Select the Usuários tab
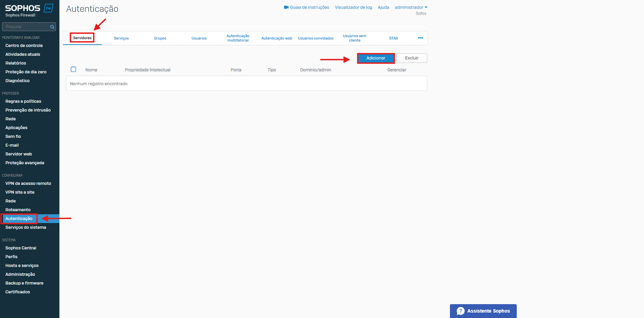 coord(199,38)
